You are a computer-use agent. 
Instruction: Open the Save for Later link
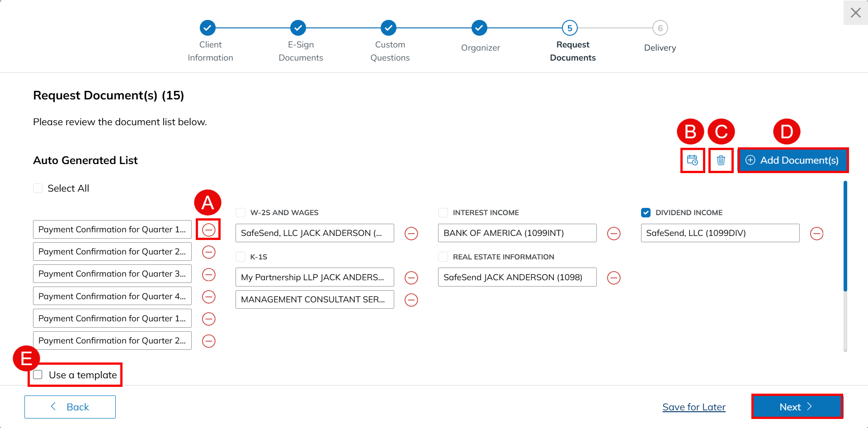tap(694, 407)
